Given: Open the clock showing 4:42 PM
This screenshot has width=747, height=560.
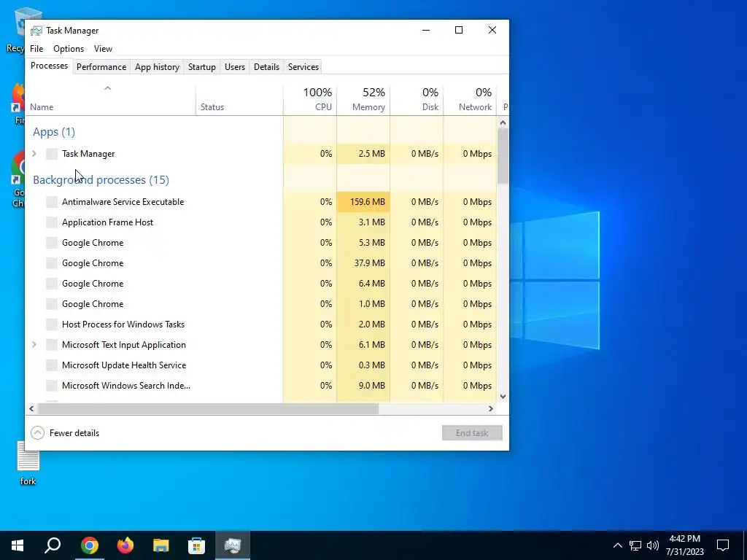Looking at the screenshot, I should pyautogui.click(x=684, y=545).
